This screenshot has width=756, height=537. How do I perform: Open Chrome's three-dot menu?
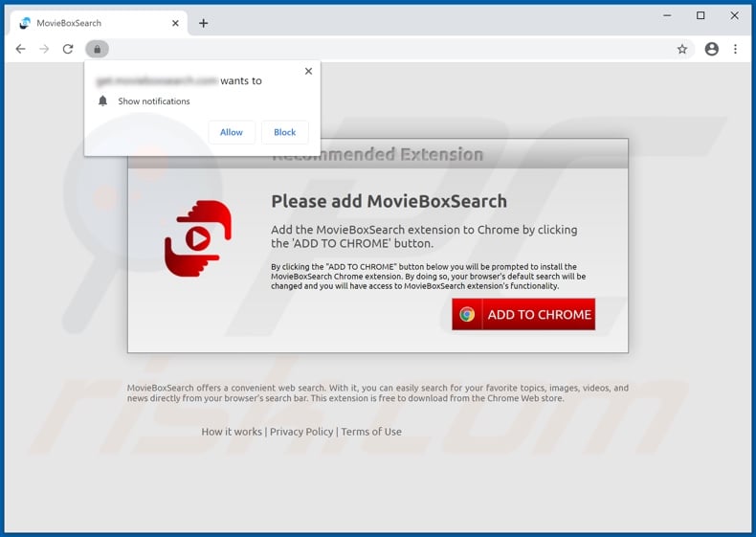[x=735, y=49]
